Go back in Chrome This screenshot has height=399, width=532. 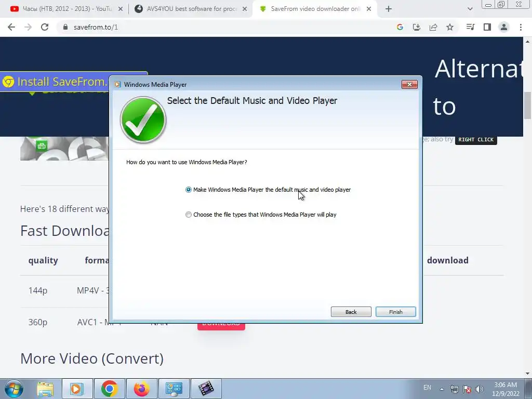click(11, 27)
